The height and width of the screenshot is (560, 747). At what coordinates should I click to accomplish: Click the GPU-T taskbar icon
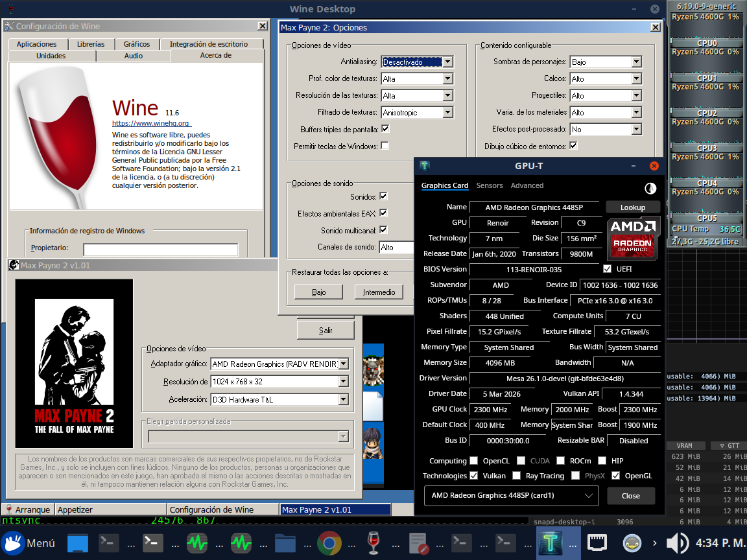coord(551,543)
